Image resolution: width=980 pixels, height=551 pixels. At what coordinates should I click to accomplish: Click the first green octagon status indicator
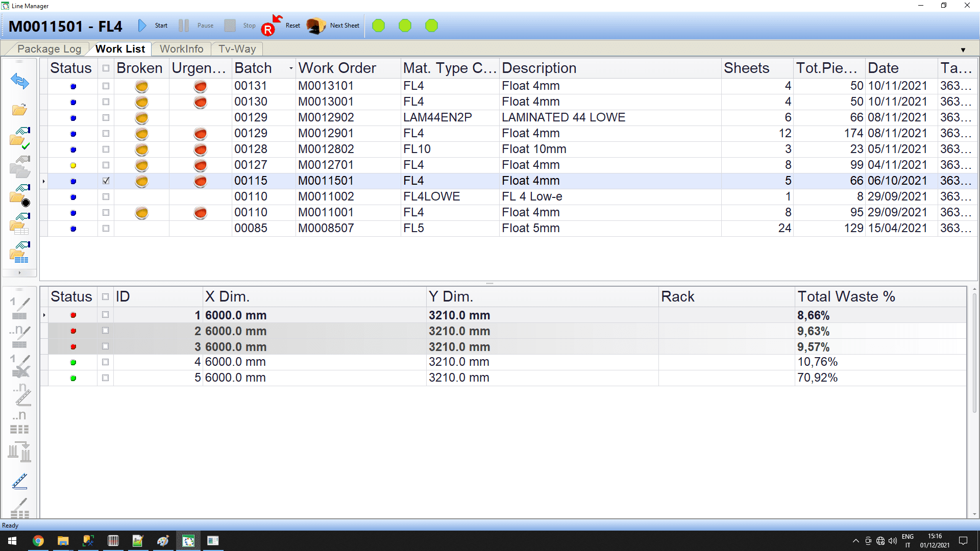(378, 26)
